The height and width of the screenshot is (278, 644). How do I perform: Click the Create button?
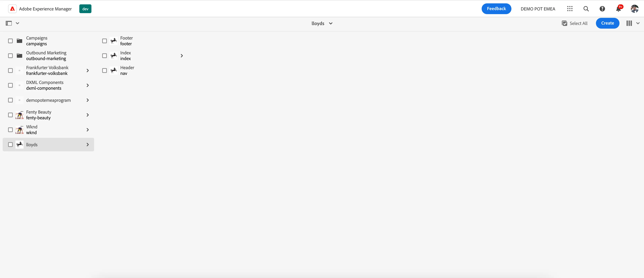608,23
